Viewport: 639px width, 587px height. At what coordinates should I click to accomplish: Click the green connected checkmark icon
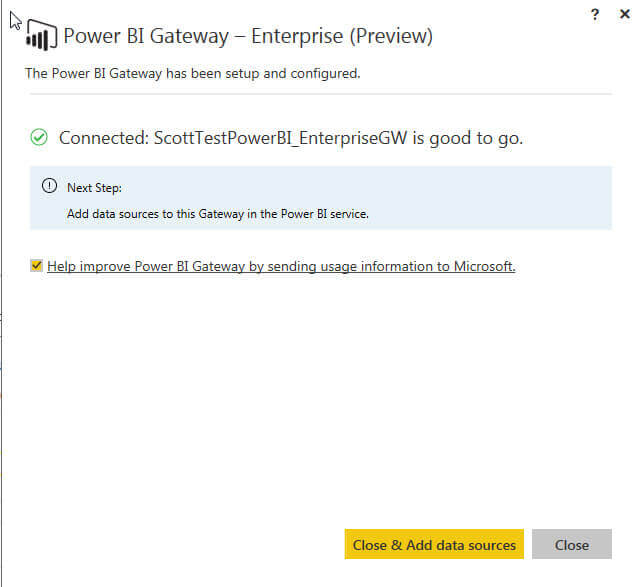(x=39, y=138)
